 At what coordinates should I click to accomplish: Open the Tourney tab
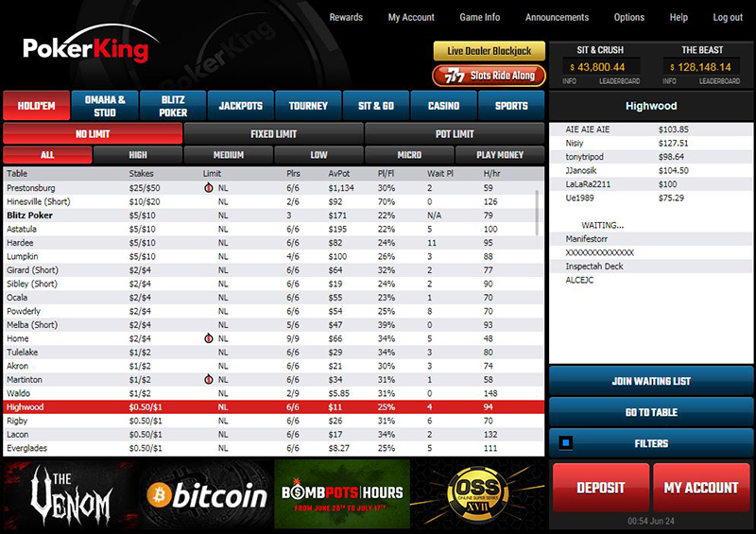pos(308,106)
